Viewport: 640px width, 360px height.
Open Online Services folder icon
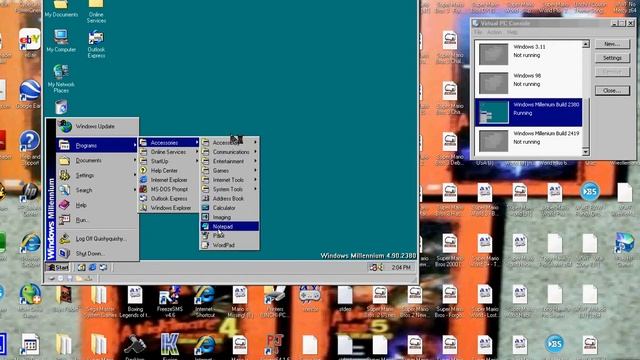click(96, 11)
